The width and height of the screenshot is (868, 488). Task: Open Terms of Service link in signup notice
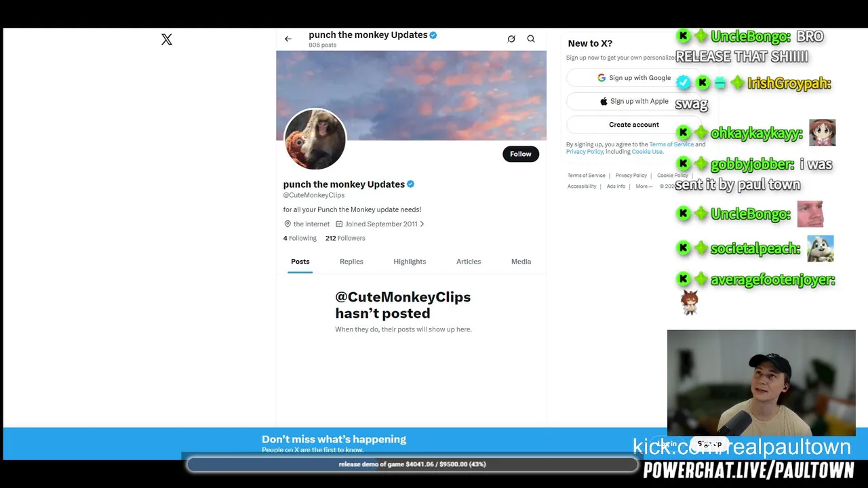pos(671,144)
